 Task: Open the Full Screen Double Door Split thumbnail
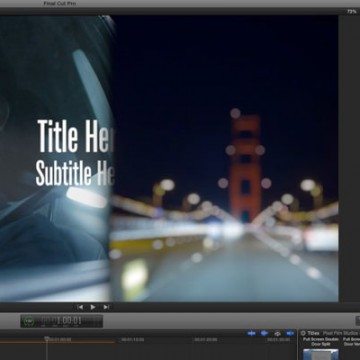click(x=321, y=354)
